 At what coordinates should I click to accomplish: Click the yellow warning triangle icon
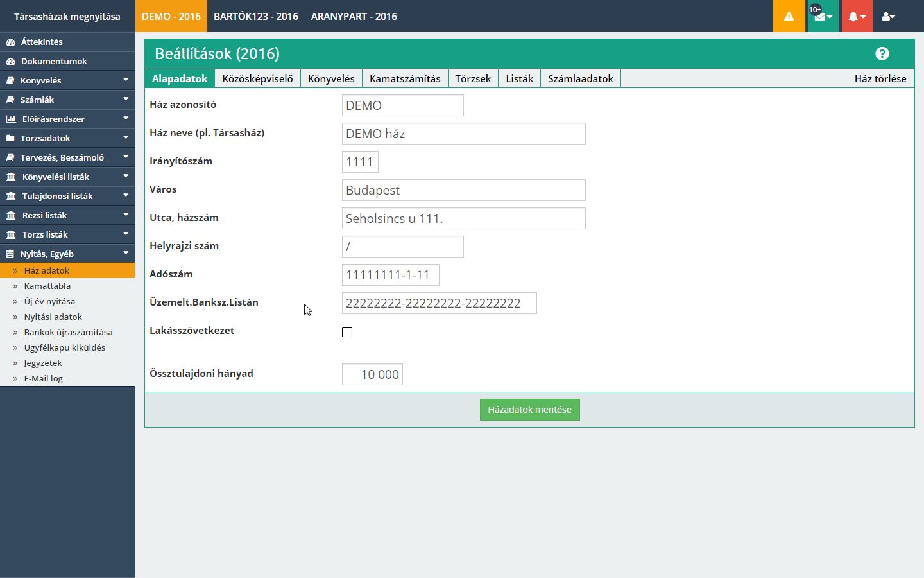tap(789, 16)
